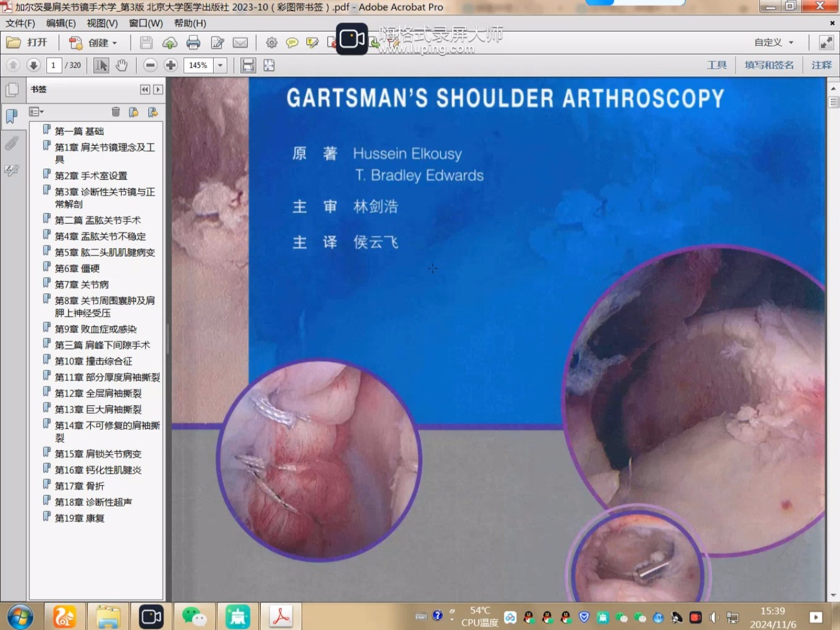Collapse the bookmarks panel double-arrow button
Image resolution: width=840 pixels, height=630 pixels.
[145, 90]
